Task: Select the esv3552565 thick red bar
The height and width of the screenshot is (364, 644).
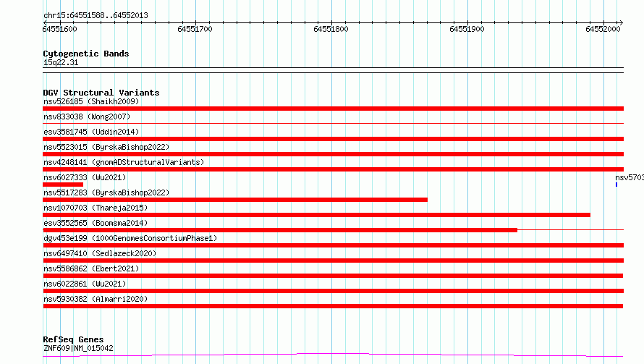Action: 280,230
